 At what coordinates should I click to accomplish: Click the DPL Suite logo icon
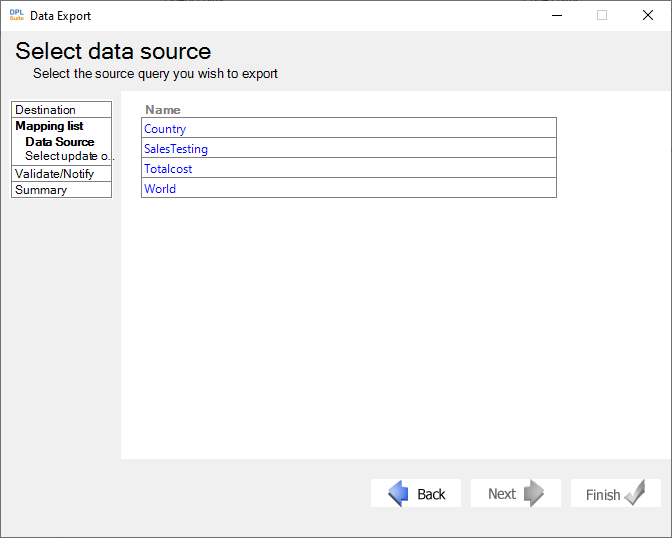coord(17,15)
